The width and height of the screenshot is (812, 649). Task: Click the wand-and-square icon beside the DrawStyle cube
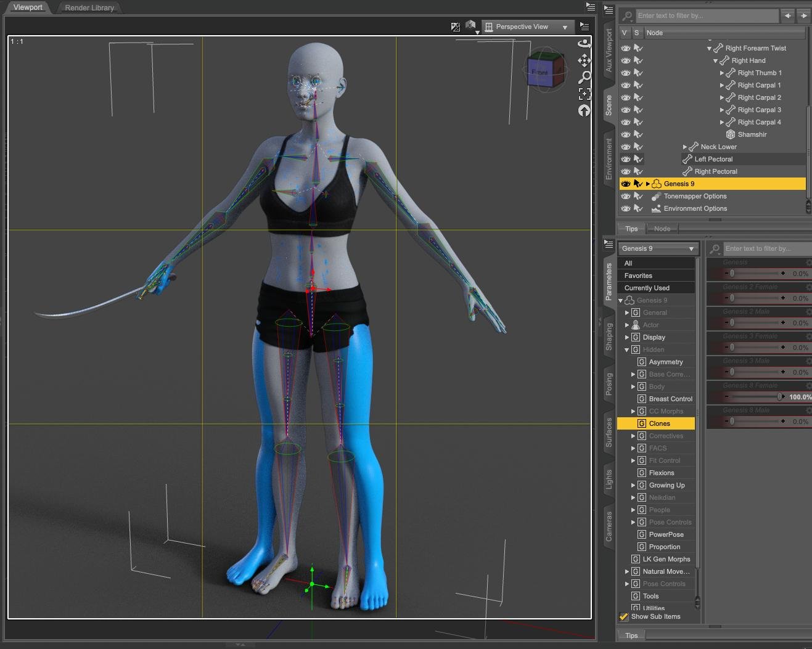click(456, 27)
